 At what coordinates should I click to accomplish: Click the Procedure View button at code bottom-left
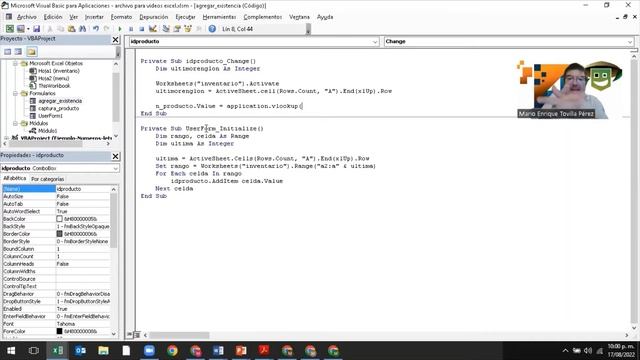click(x=129, y=335)
